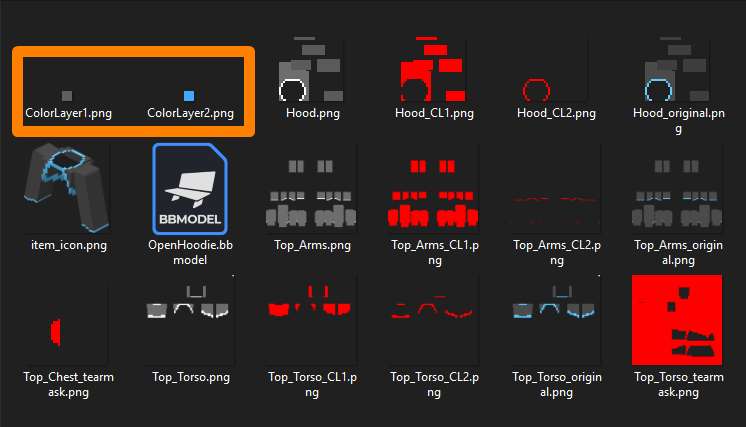Image resolution: width=746 pixels, height=427 pixels.
Task: Click the Top_Chest_tearmask.png file
Action: pyautogui.click(x=56, y=332)
